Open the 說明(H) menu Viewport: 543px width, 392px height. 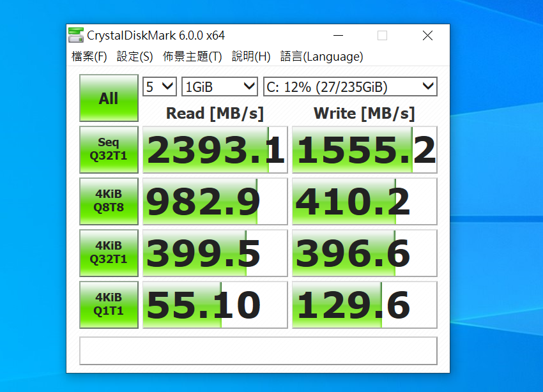pyautogui.click(x=251, y=56)
